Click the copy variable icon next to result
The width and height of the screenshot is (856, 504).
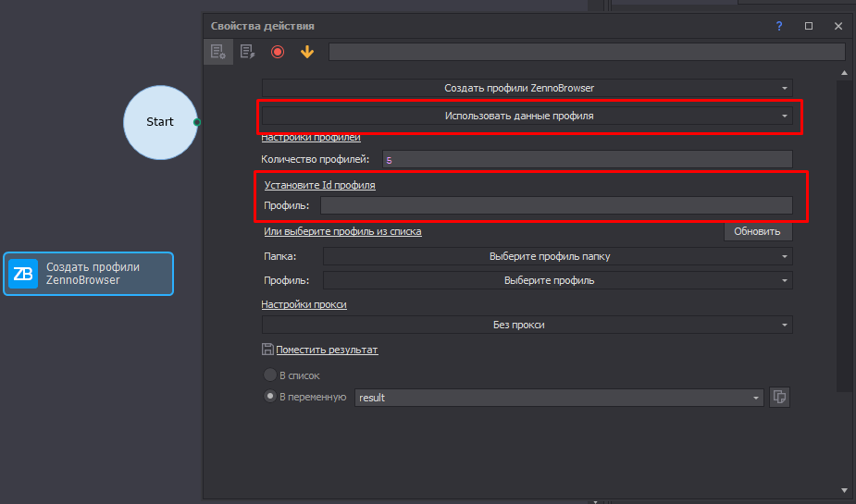779,397
